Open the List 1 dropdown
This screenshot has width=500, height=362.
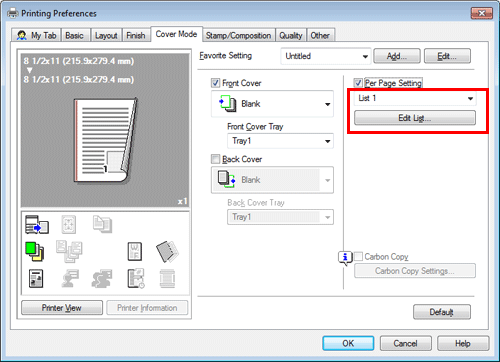tap(415, 98)
